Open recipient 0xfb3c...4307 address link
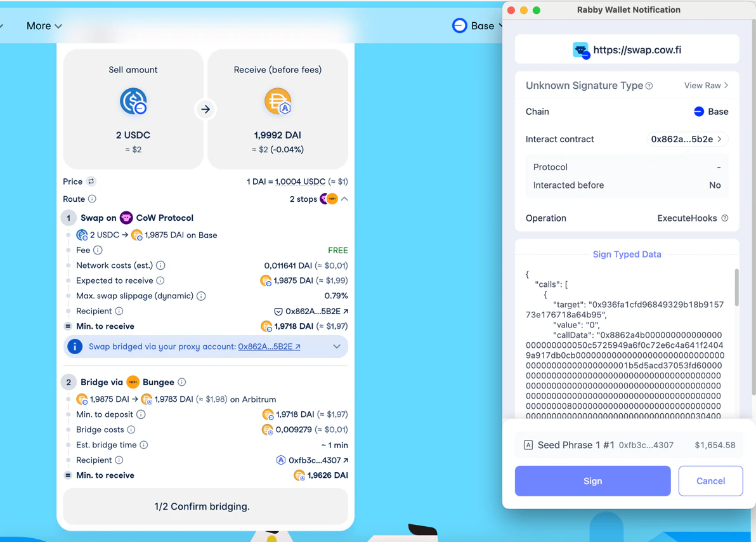Image resolution: width=756 pixels, height=542 pixels. click(318, 460)
